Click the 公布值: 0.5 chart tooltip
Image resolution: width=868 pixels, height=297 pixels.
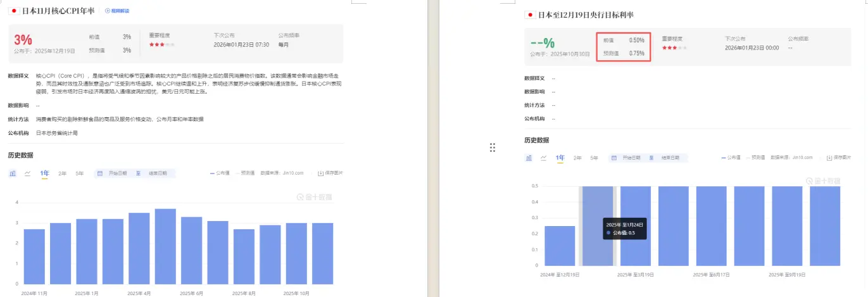coord(624,229)
